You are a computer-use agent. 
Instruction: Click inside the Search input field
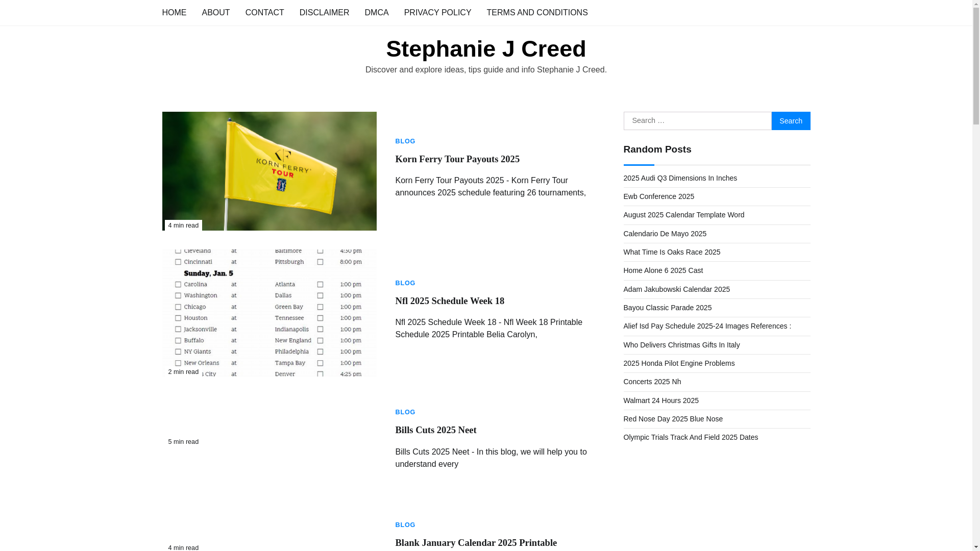tap(697, 121)
